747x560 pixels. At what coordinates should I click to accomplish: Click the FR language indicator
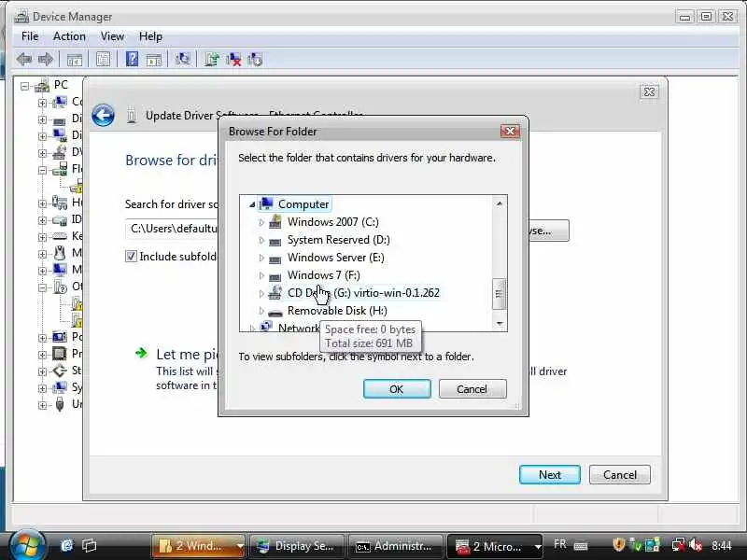click(560, 544)
